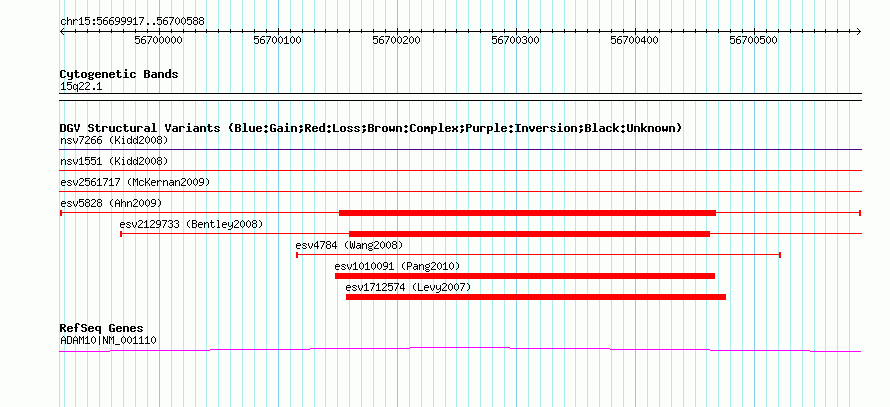Open variant nsv7266 (Kidd2008) label
This screenshot has width=890, height=407.
click(114, 140)
